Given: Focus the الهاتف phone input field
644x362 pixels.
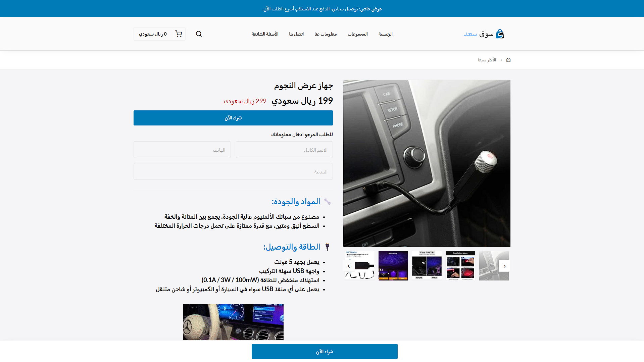Looking at the screenshot, I should point(182,150).
